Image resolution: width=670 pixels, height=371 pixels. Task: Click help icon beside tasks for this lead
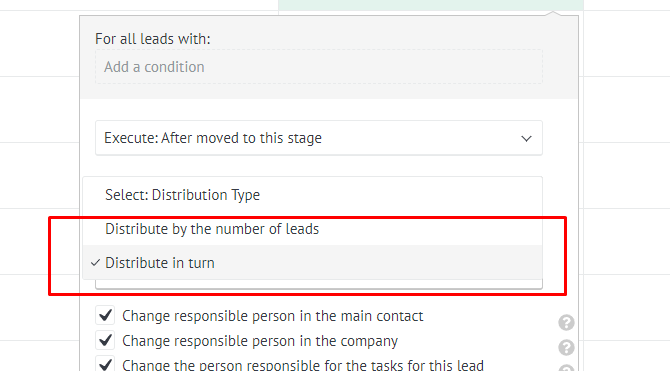566,368
